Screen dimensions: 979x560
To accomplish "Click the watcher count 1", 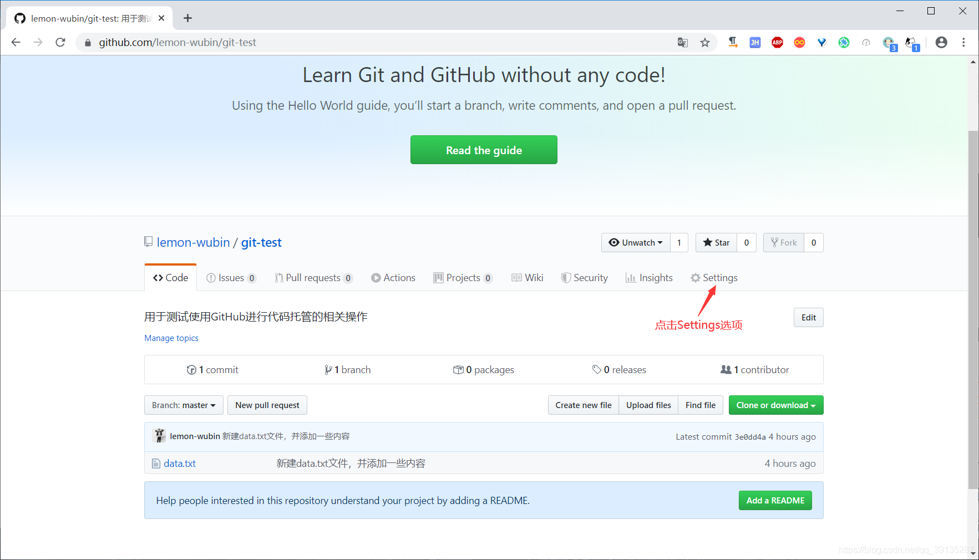I will click(x=679, y=242).
